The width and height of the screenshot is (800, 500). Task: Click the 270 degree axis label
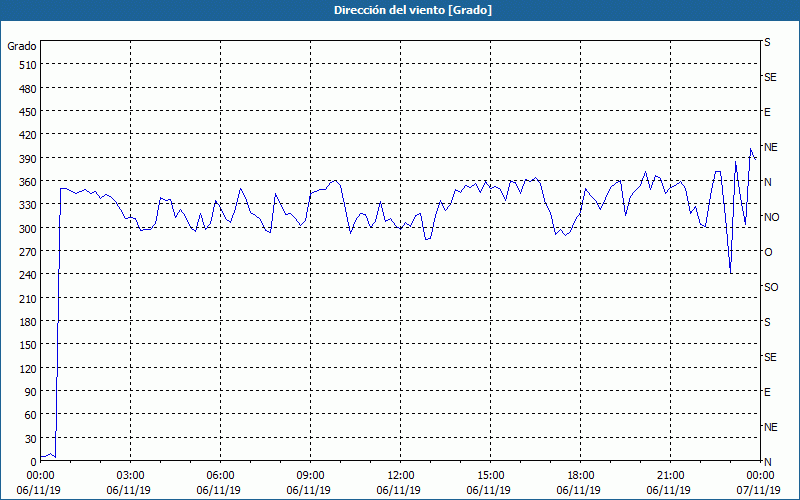pyautogui.click(x=29, y=252)
